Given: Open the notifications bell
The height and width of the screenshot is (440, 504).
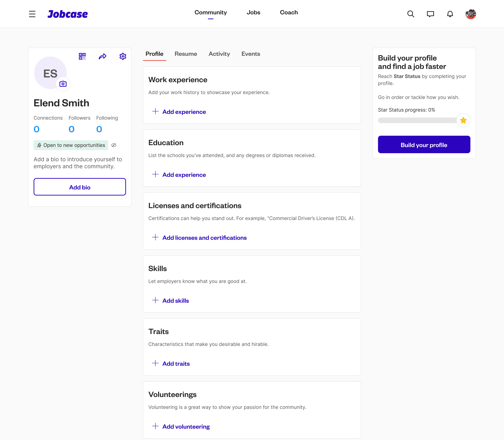Looking at the screenshot, I should (450, 14).
